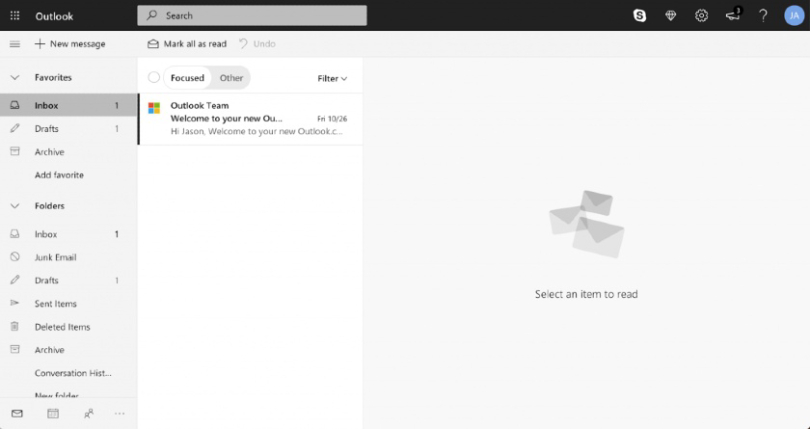Open Skype from the top bar
The width and height of the screenshot is (810, 429).
(x=640, y=16)
